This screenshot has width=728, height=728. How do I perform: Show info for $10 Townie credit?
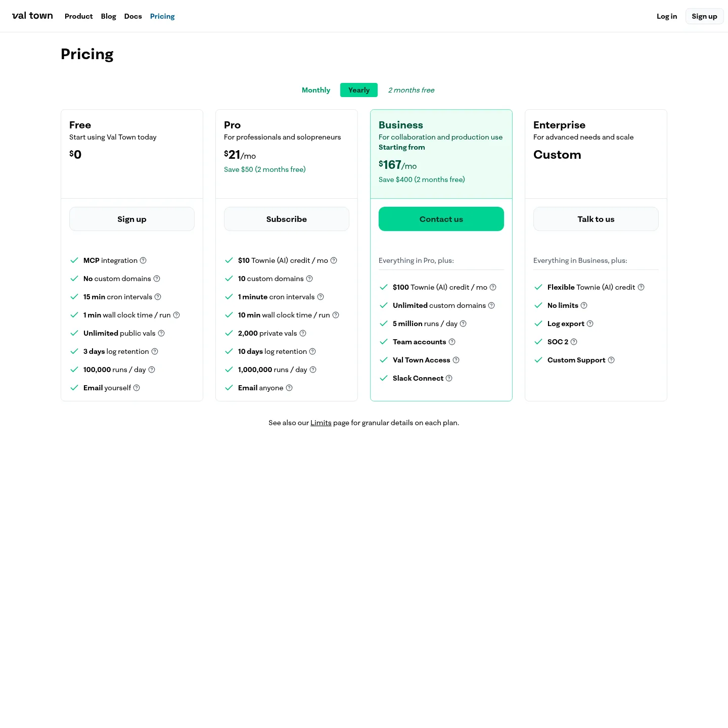[334, 260]
